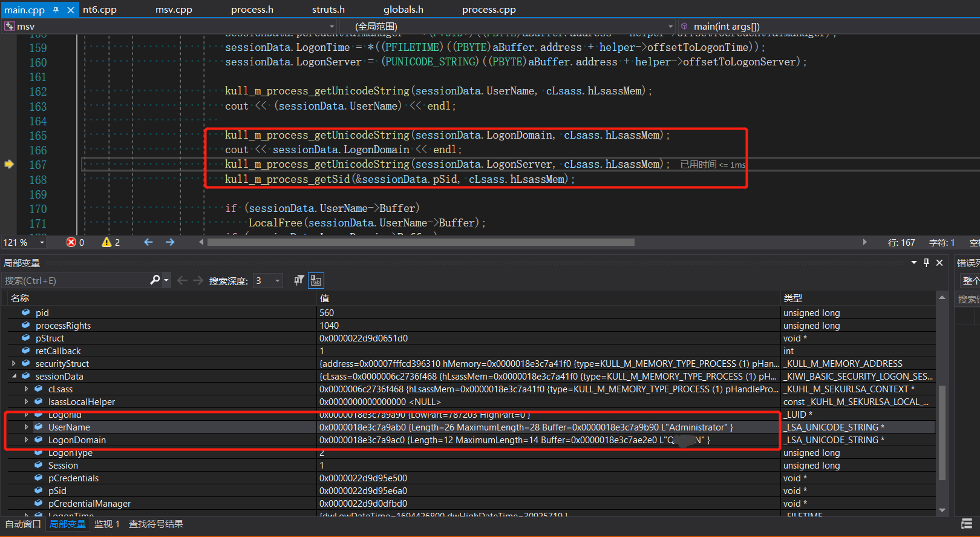Screen dimensions: 980x537
Task: Pin the main.cpp tab
Action: point(56,10)
